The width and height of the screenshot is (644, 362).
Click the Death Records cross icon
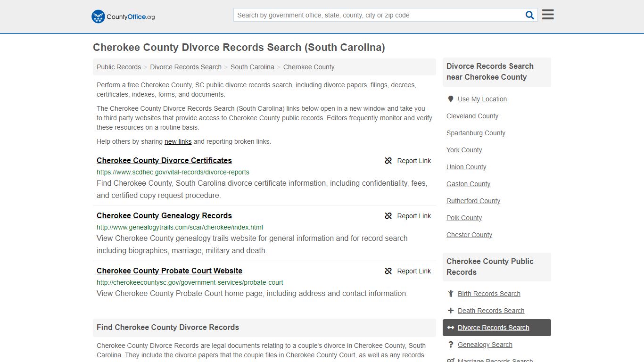pos(451,311)
